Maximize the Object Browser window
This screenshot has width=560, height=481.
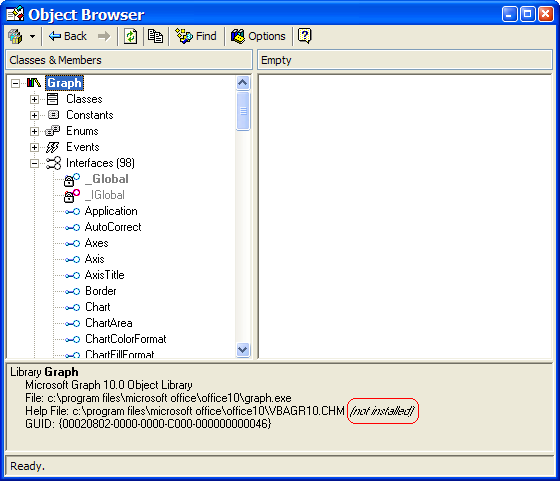(528, 14)
